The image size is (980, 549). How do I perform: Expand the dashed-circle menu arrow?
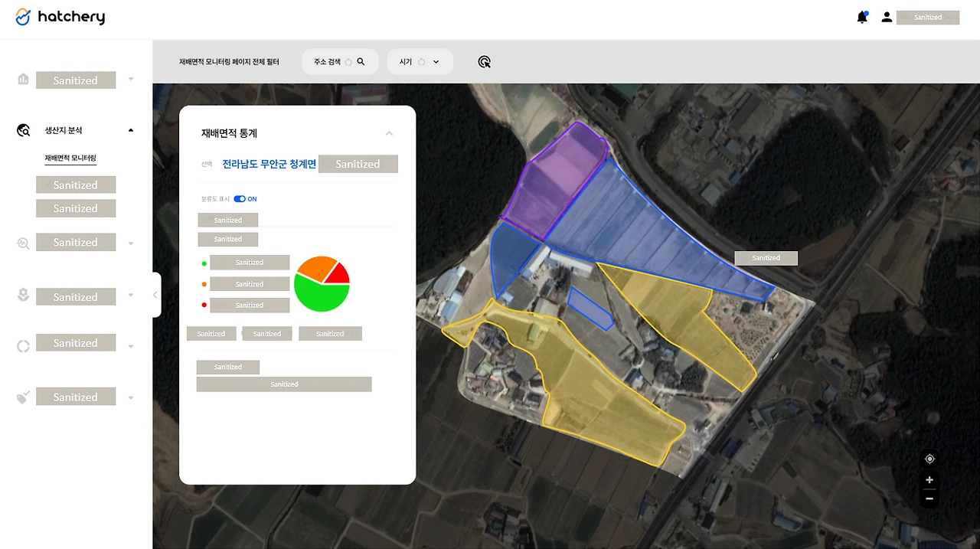click(x=131, y=346)
